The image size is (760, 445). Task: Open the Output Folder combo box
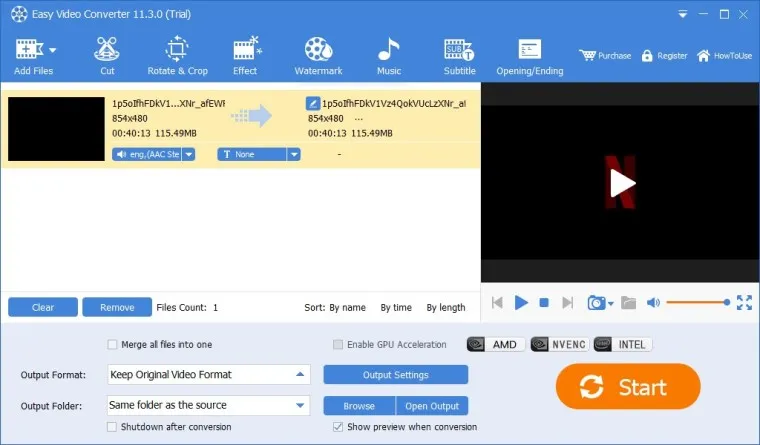[208, 405]
